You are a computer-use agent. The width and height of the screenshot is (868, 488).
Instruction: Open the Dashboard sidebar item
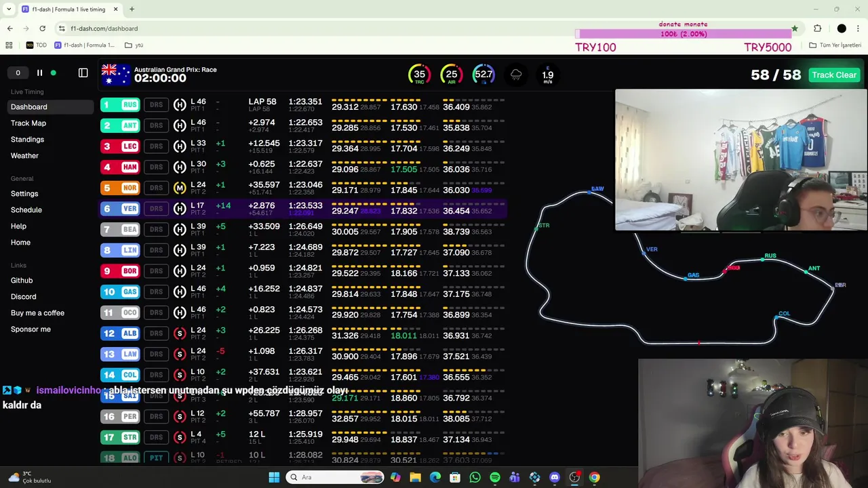coord(50,107)
